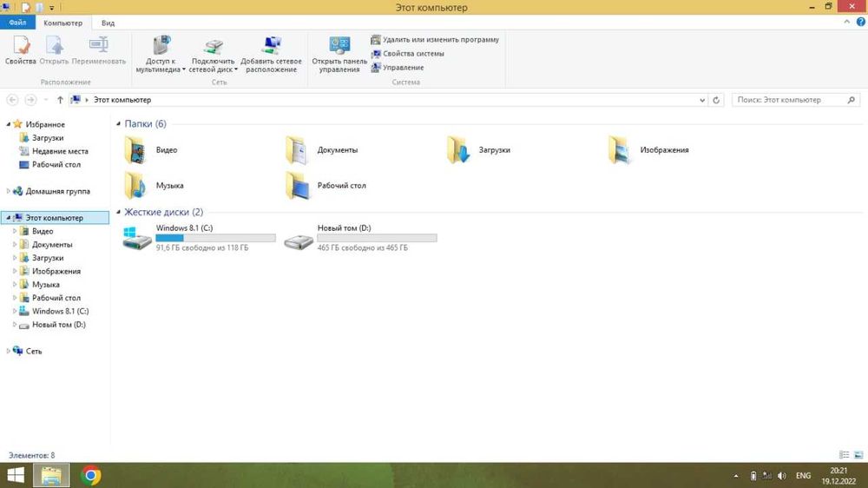This screenshot has height=488, width=868.
Task: Open recent locations dropdown arrow
Action: coord(45,100)
